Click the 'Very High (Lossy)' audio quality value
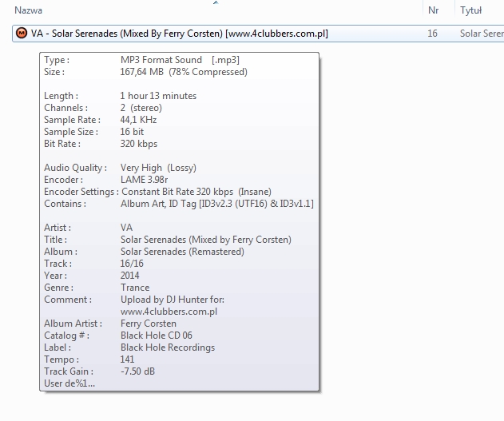This screenshot has width=504, height=421. click(158, 168)
